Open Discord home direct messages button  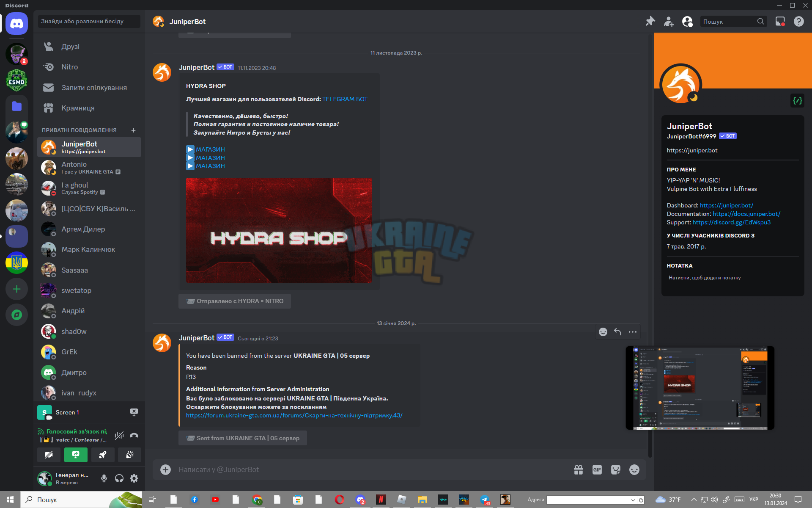[16, 23]
